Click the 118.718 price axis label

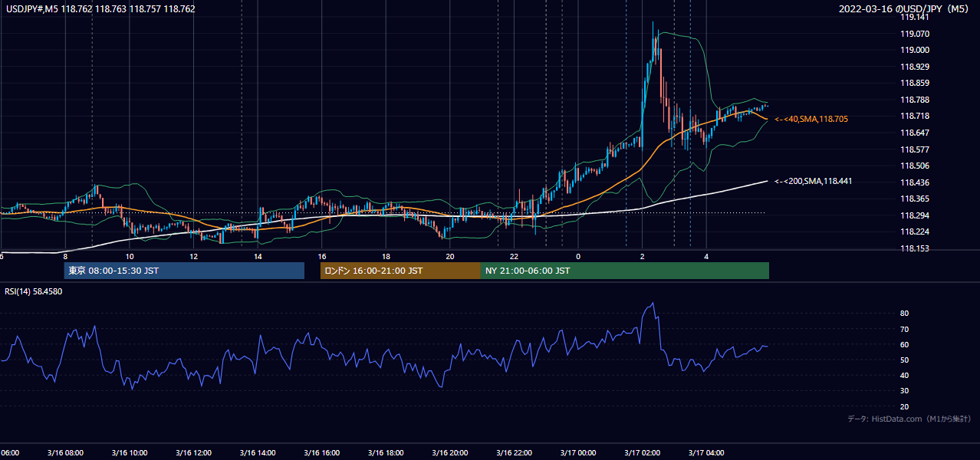tap(913, 116)
